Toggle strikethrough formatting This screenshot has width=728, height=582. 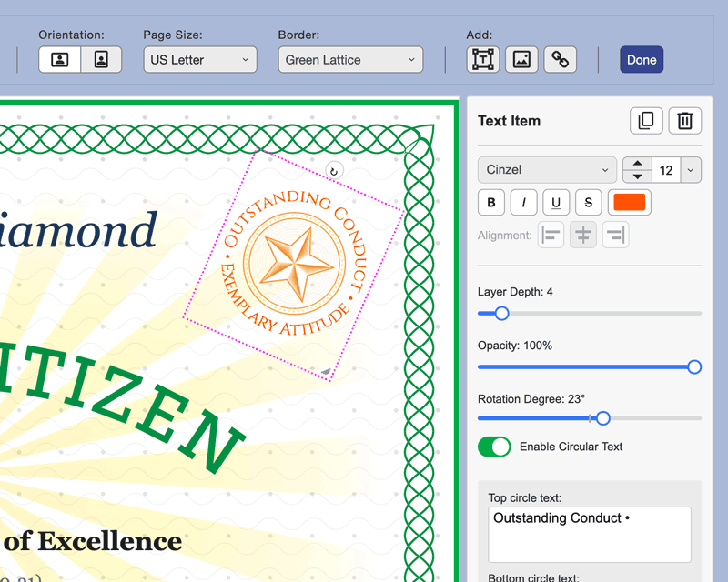pyautogui.click(x=588, y=203)
